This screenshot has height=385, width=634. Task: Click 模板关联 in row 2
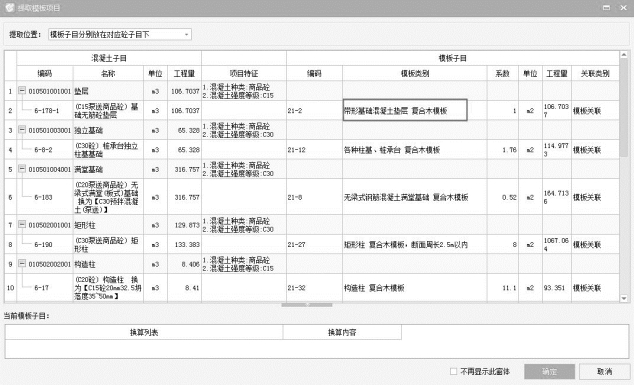coord(587,110)
